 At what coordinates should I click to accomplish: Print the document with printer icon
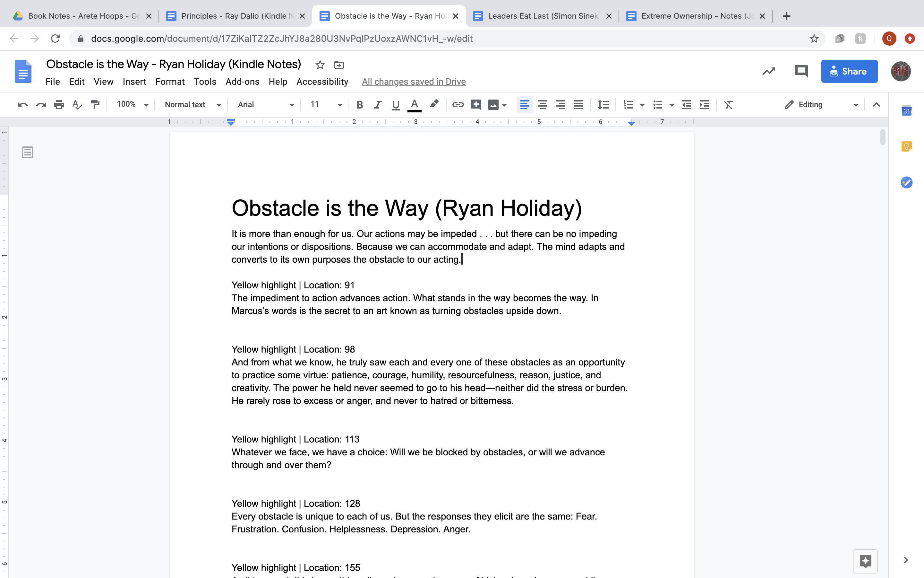point(59,105)
